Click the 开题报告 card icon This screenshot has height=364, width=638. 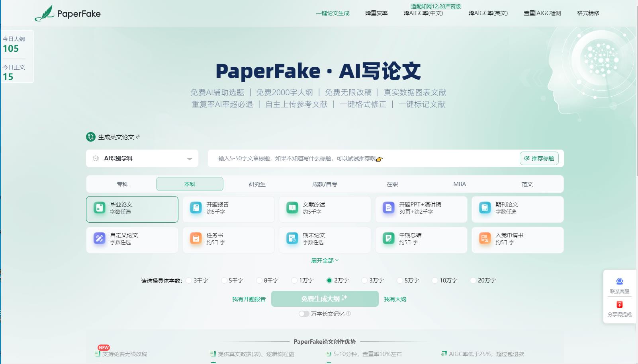[196, 208]
